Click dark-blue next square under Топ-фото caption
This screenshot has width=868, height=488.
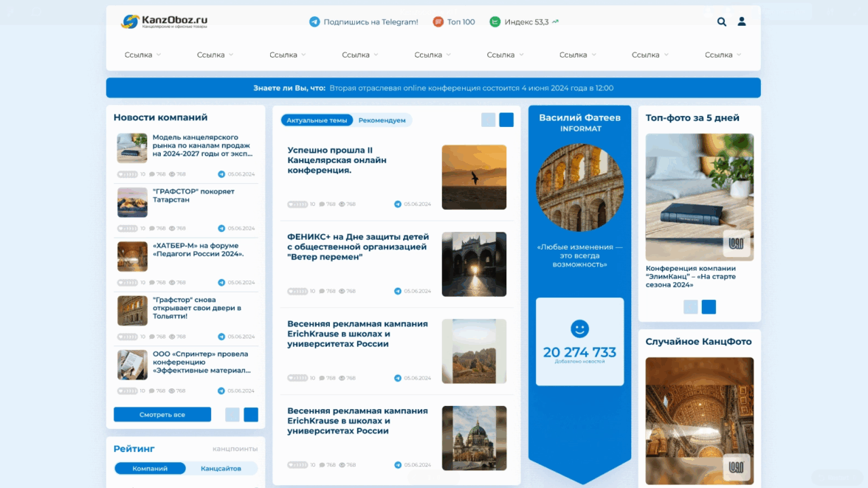[709, 307]
